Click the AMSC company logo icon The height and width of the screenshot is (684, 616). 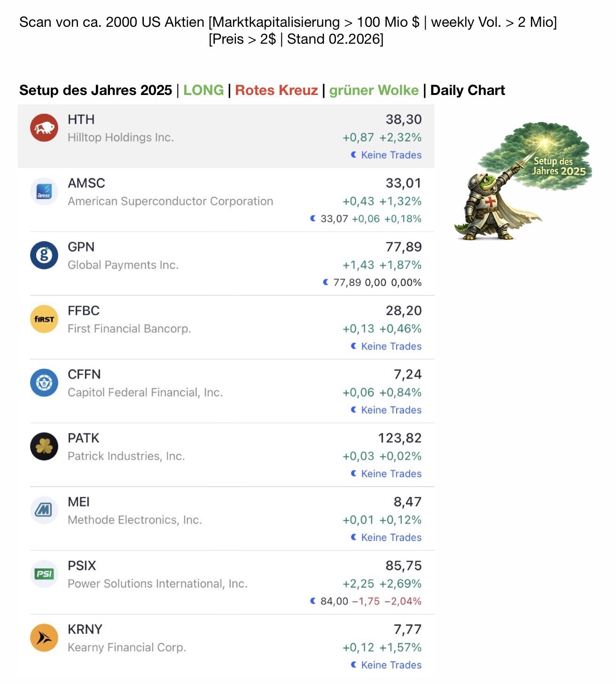click(x=44, y=192)
